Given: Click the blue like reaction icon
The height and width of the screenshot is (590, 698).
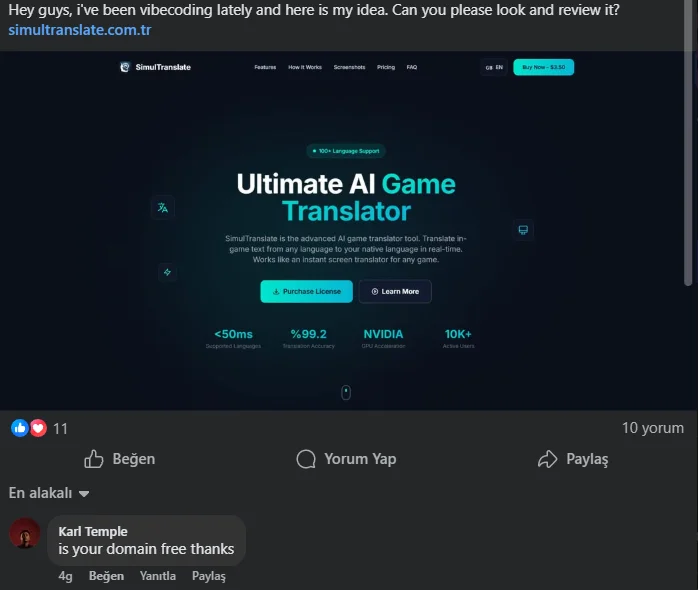Looking at the screenshot, I should (x=20, y=428).
